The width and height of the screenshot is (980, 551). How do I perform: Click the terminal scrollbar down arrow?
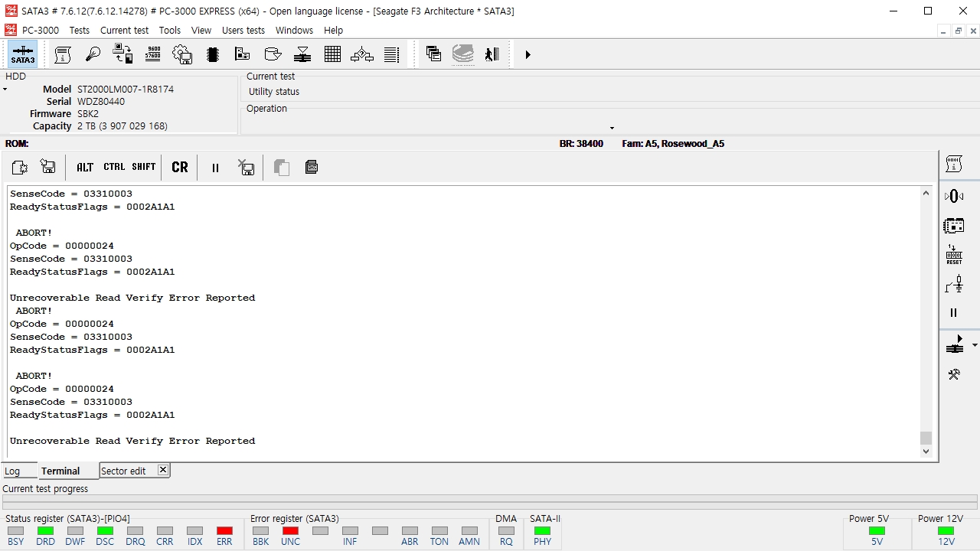pos(926,452)
